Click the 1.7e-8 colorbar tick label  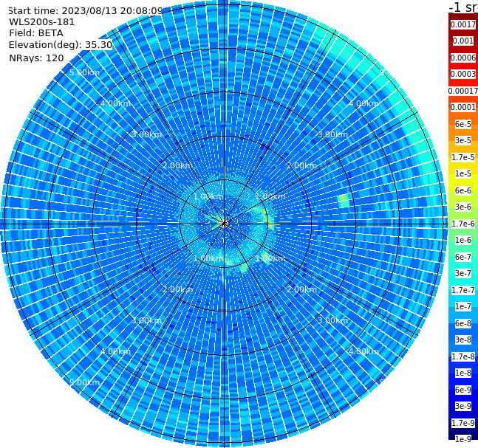tap(463, 356)
